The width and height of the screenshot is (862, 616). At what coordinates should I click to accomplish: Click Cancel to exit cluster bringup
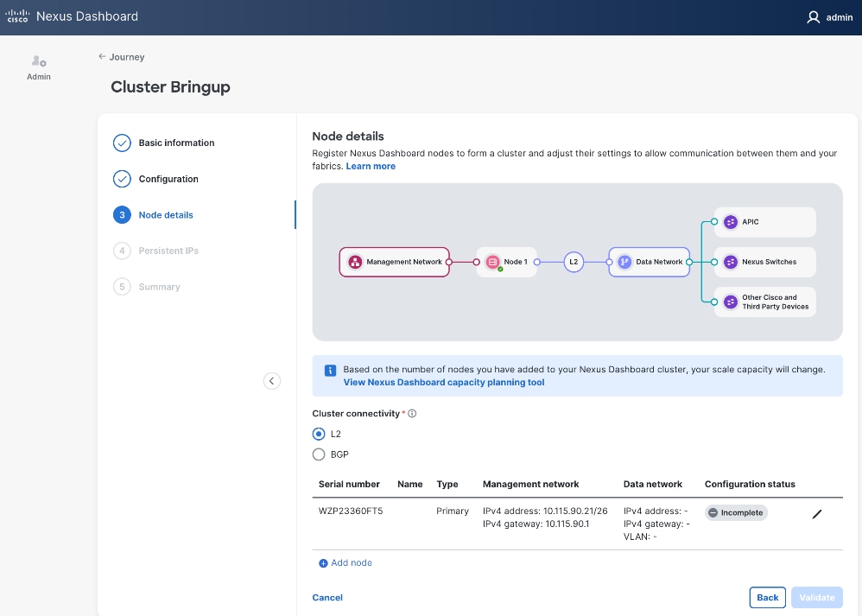(x=327, y=597)
